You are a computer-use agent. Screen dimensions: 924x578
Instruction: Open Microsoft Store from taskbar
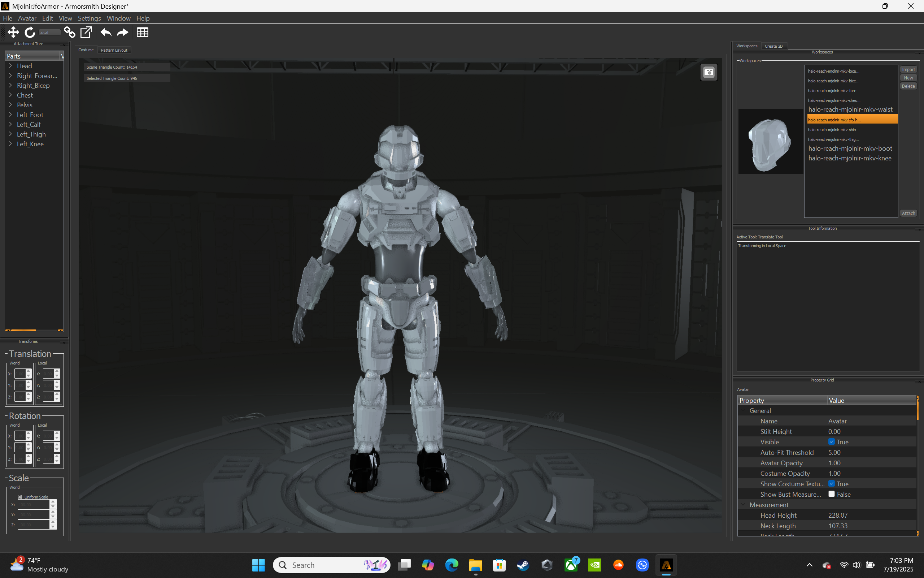[x=500, y=565]
